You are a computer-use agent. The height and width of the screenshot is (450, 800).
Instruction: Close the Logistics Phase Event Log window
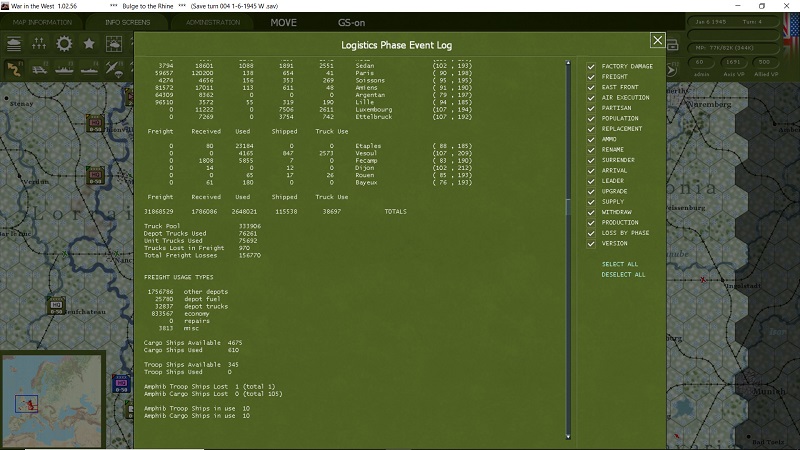[657, 40]
